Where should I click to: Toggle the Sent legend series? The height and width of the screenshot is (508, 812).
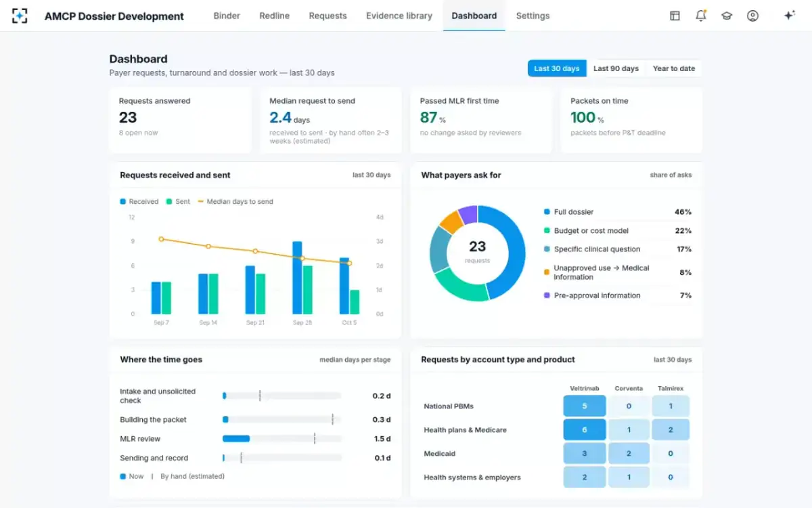(178, 201)
